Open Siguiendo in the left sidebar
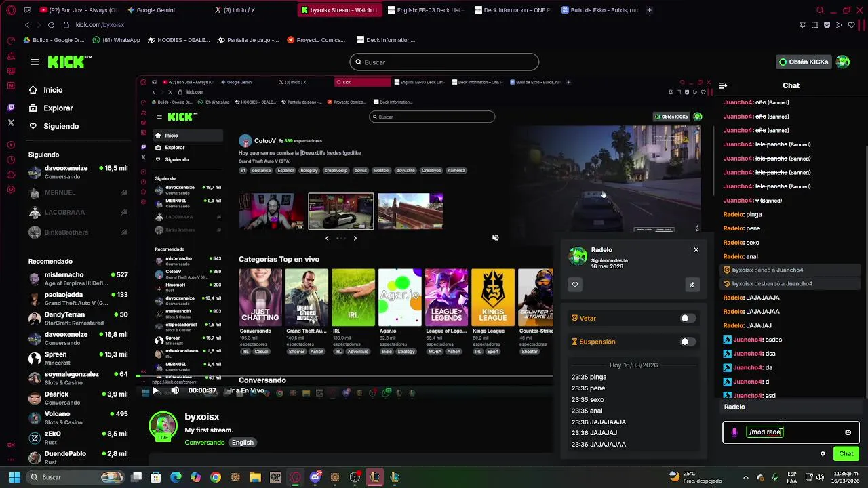 [x=61, y=126]
